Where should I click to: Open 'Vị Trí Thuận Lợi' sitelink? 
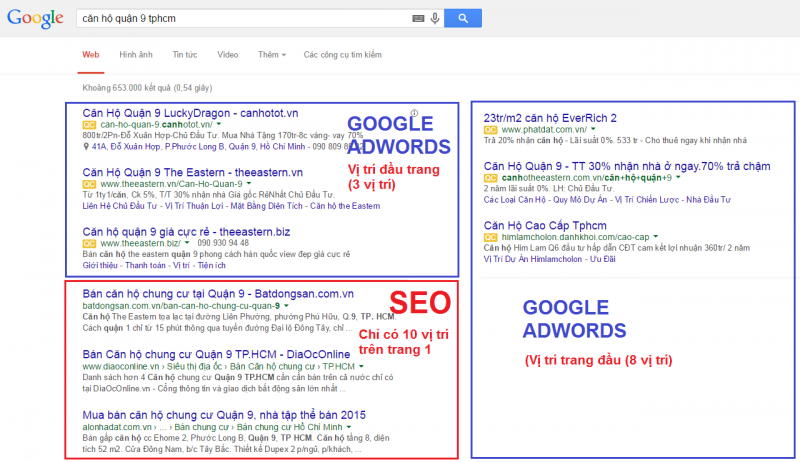[x=194, y=206]
